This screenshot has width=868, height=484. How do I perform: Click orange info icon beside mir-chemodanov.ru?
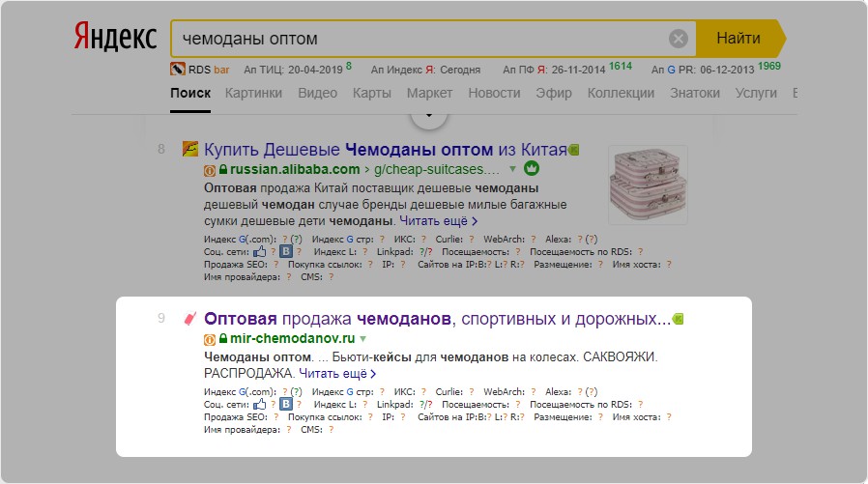point(210,340)
